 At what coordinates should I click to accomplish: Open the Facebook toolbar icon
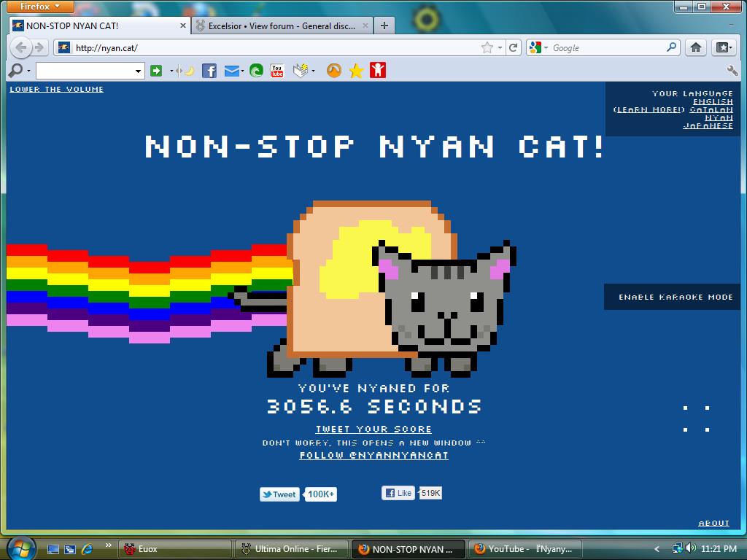pyautogui.click(x=209, y=71)
